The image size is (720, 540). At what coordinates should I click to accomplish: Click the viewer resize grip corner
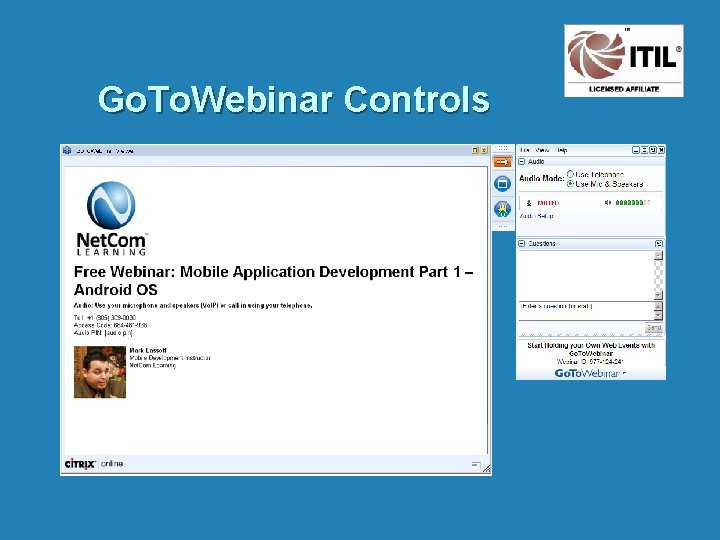486,468
